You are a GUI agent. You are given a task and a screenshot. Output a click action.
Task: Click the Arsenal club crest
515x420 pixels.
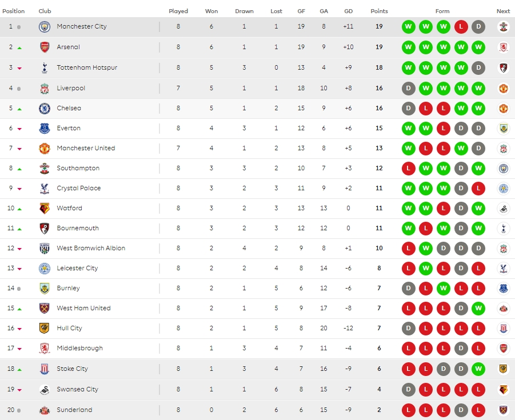pos(45,47)
